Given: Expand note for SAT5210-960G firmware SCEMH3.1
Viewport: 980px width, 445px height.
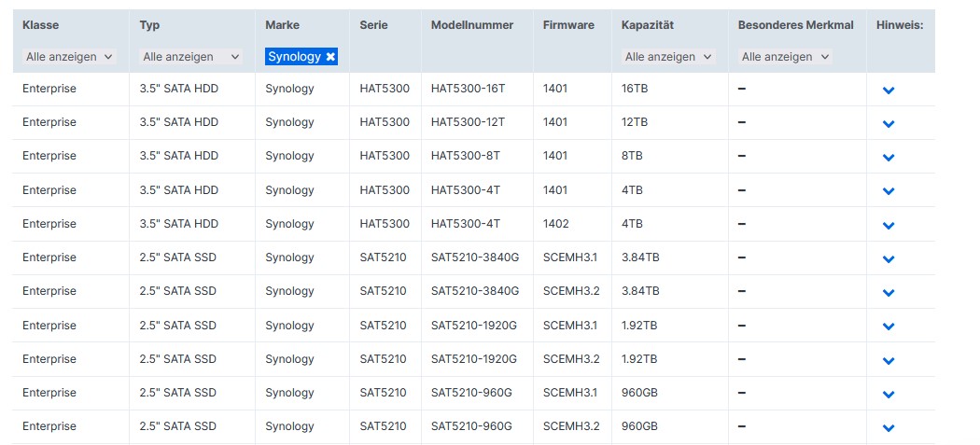Looking at the screenshot, I should [x=889, y=395].
